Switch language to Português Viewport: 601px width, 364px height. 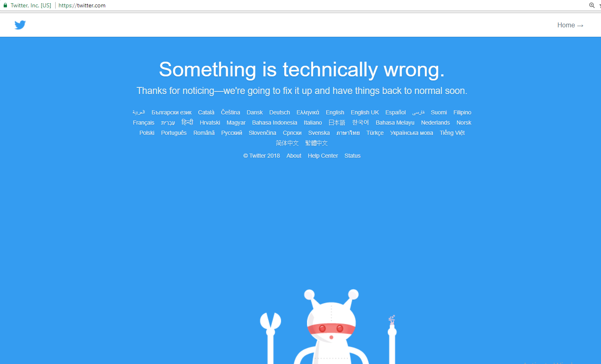174,133
